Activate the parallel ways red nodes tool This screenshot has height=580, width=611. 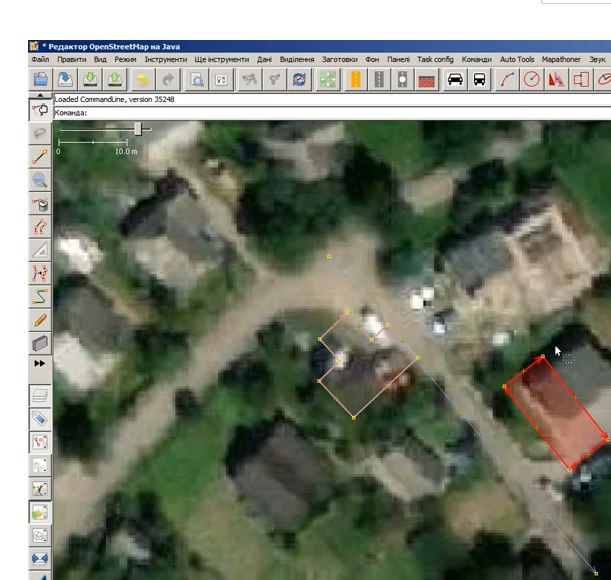(x=40, y=227)
